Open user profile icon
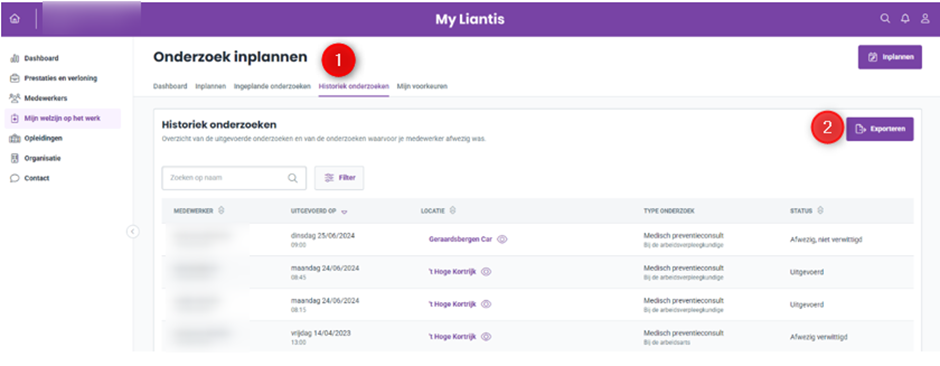Image resolution: width=940 pixels, height=366 pixels. [925, 19]
